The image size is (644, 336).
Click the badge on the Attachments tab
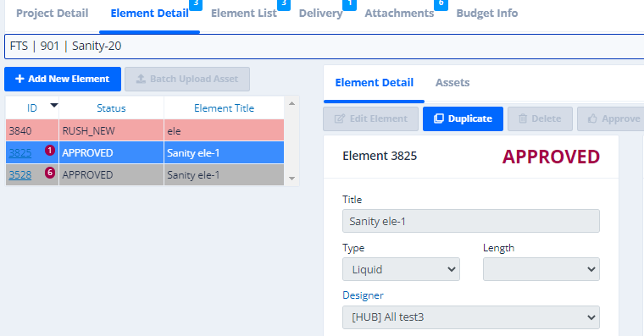(441, 4)
